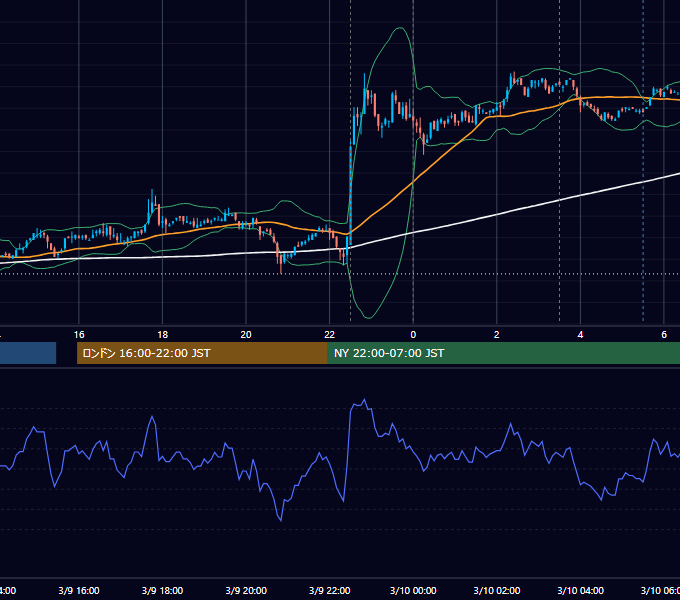Click the "4" hour label on the upper time axis
Image resolution: width=680 pixels, height=600 pixels.
click(580, 335)
